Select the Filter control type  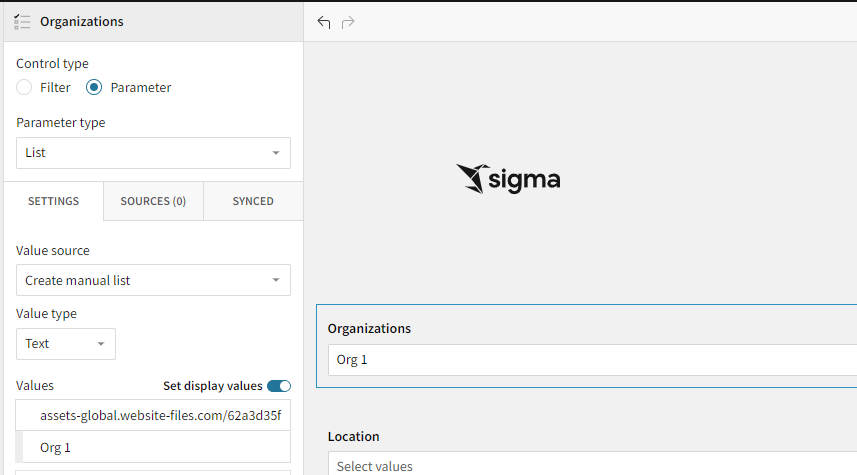[x=25, y=87]
